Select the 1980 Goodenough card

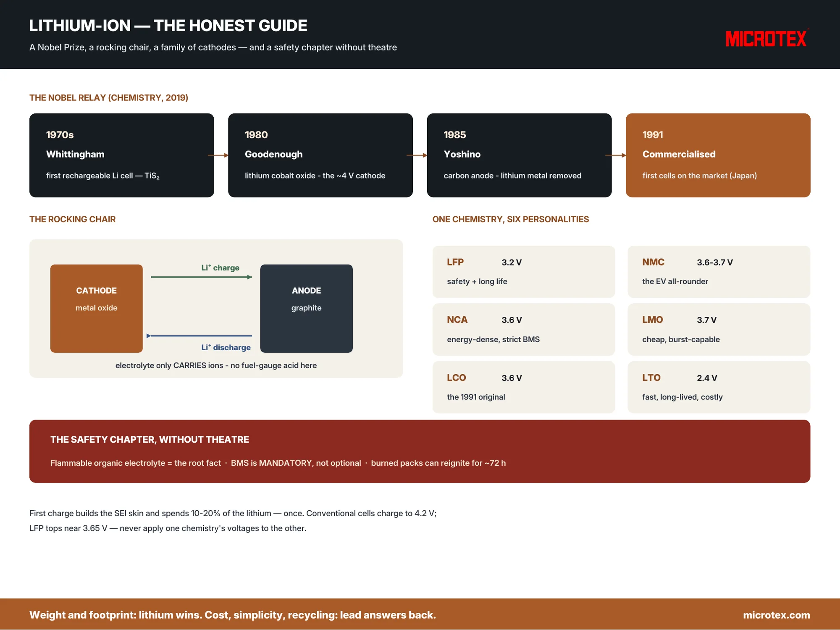click(x=320, y=155)
